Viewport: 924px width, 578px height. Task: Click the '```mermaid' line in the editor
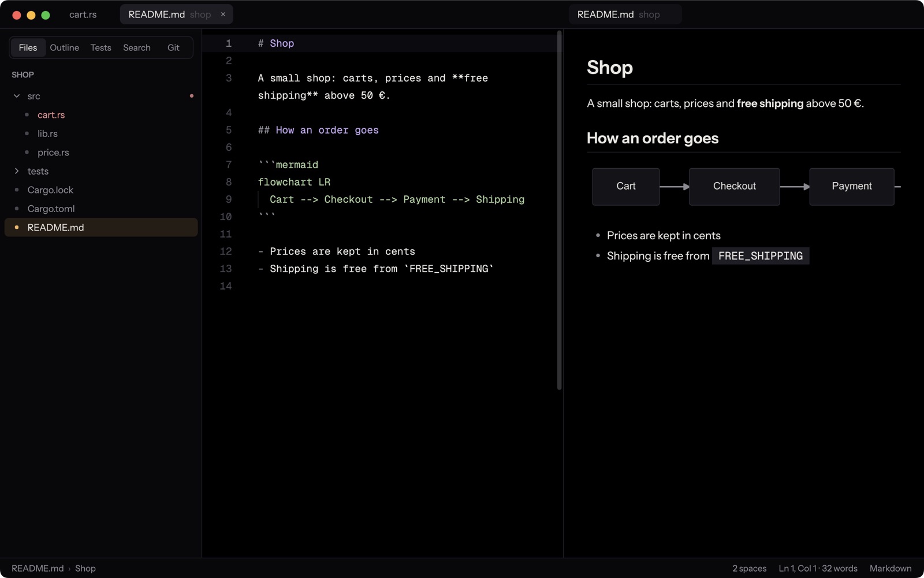288,165
